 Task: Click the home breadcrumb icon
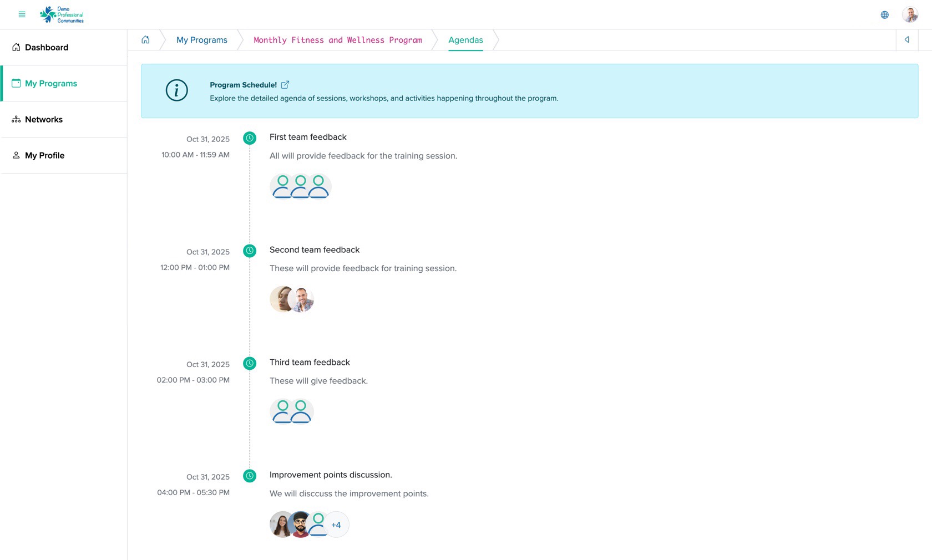coord(145,40)
